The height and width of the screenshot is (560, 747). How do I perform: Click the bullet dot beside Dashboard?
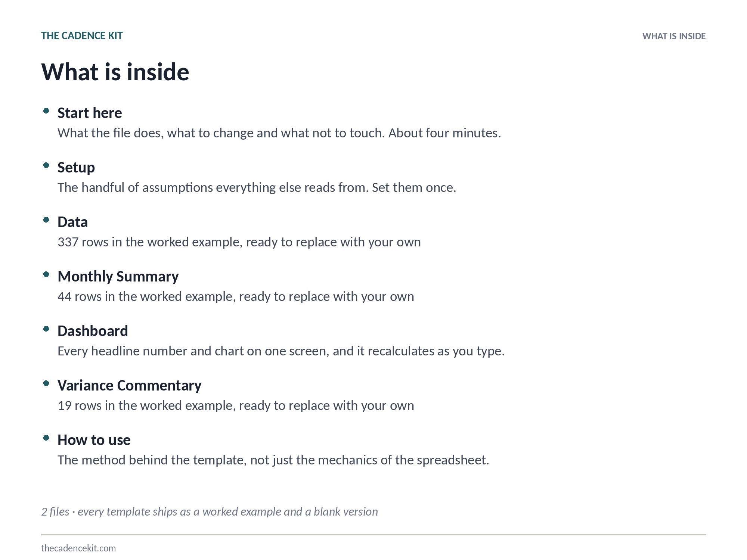click(46, 329)
